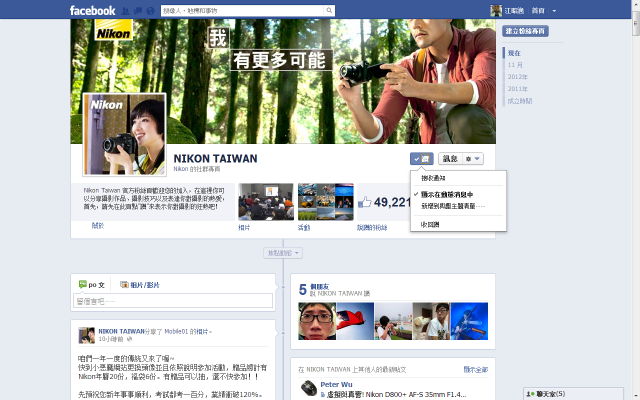Click the browser scrollbar up arrow
640x400 pixels.
pos(636,3)
